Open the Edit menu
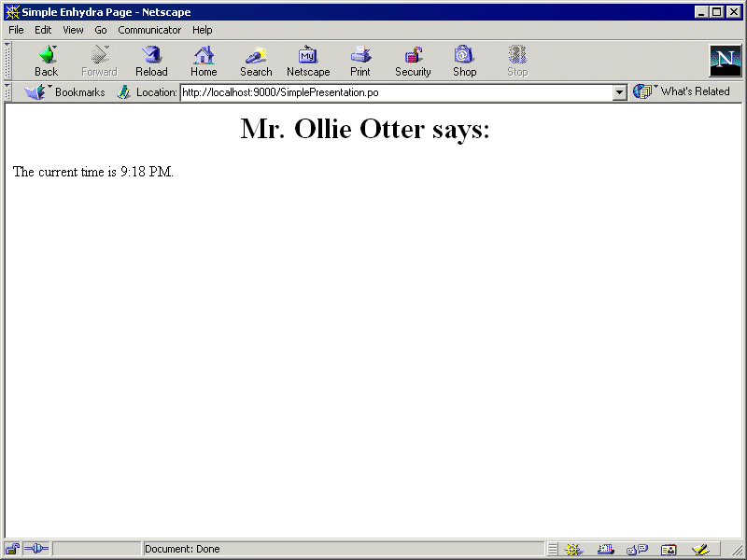Image resolution: width=747 pixels, height=560 pixels. [43, 30]
